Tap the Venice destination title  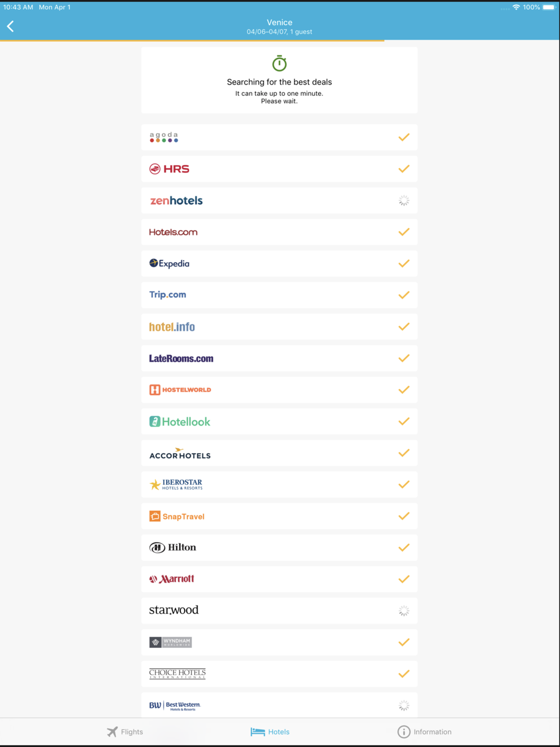(x=279, y=22)
